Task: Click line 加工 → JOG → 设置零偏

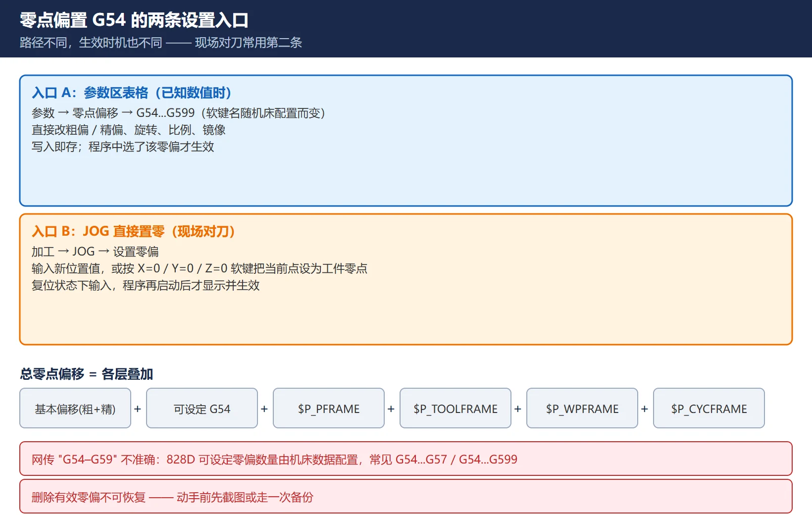Action: (x=95, y=252)
